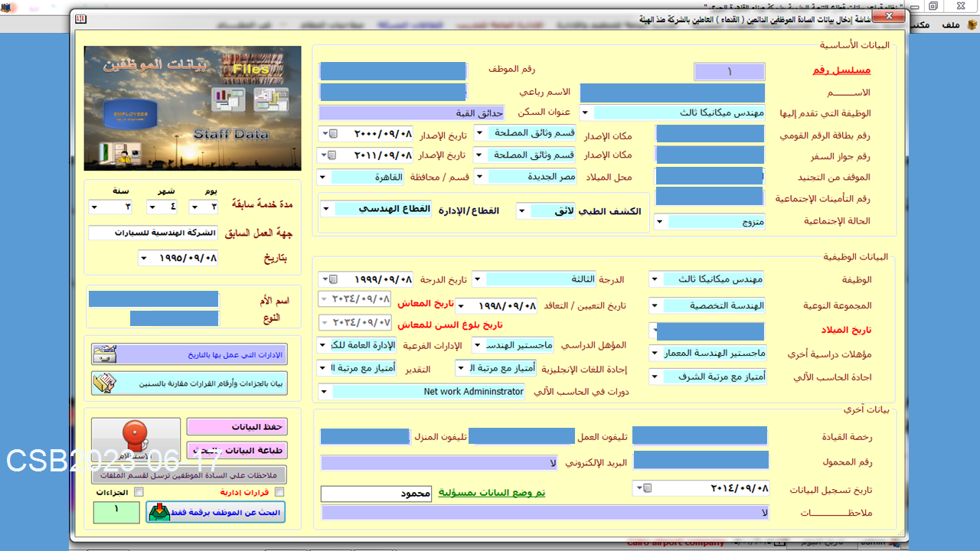The width and height of the screenshot is (980, 551).
Task: Click the folder icon on penalties statement button
Action: 104,383
